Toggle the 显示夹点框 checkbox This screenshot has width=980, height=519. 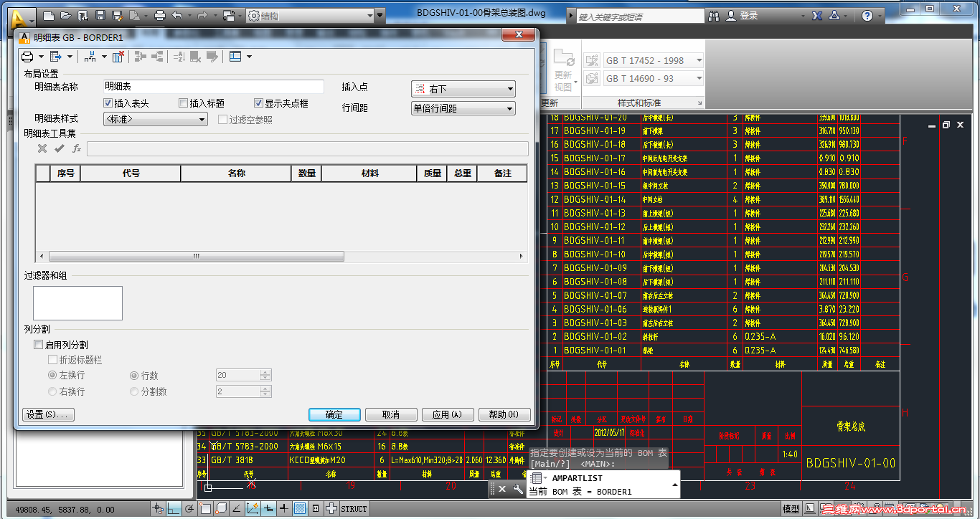pyautogui.click(x=259, y=103)
